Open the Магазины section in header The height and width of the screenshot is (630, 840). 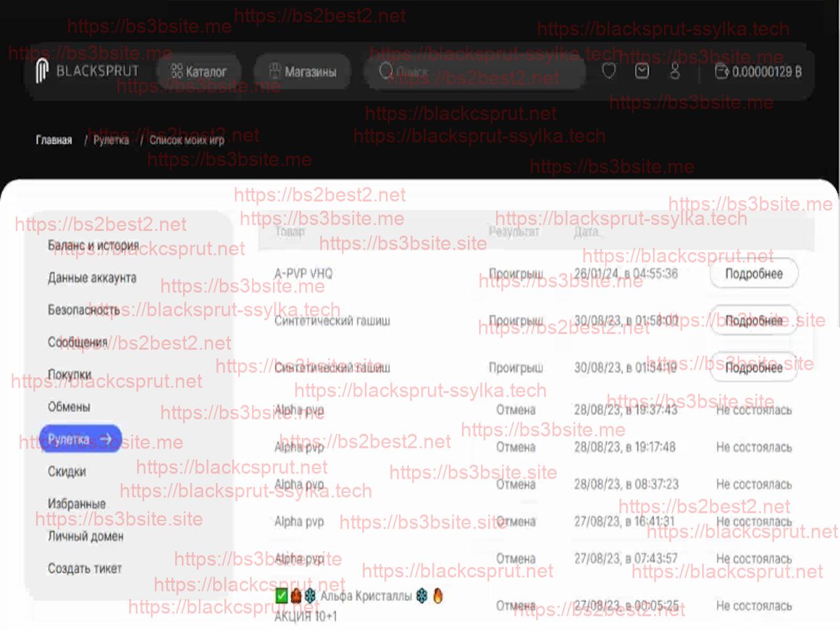[303, 72]
